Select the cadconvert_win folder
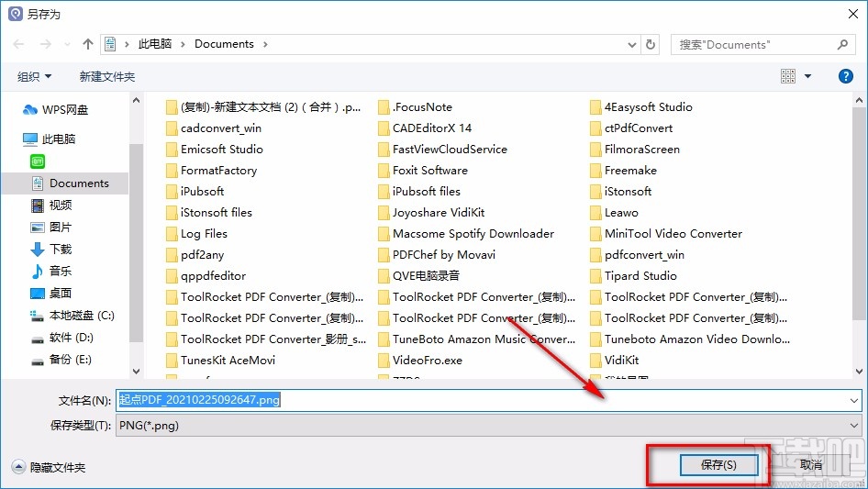The height and width of the screenshot is (489, 868). (214, 128)
